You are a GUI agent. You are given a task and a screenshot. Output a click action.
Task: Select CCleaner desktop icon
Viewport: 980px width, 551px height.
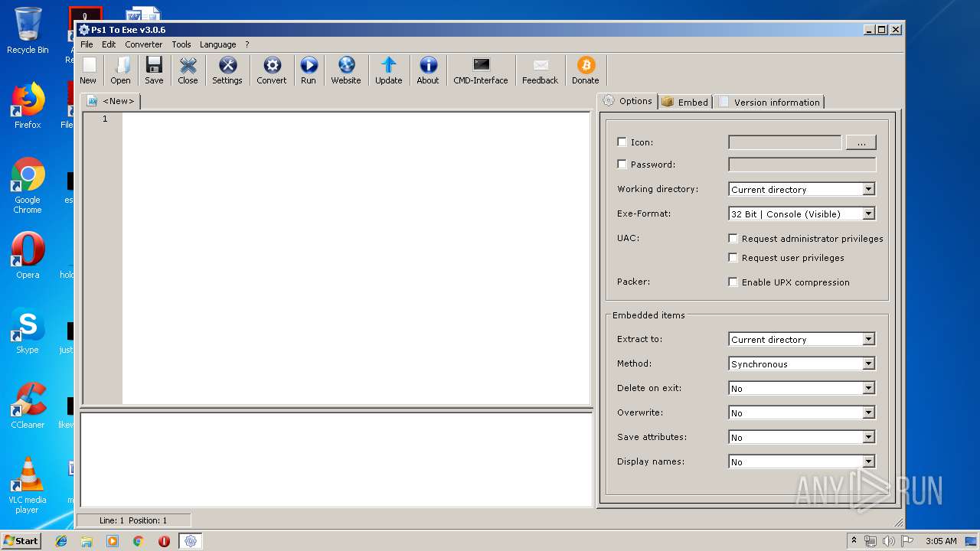click(x=28, y=406)
